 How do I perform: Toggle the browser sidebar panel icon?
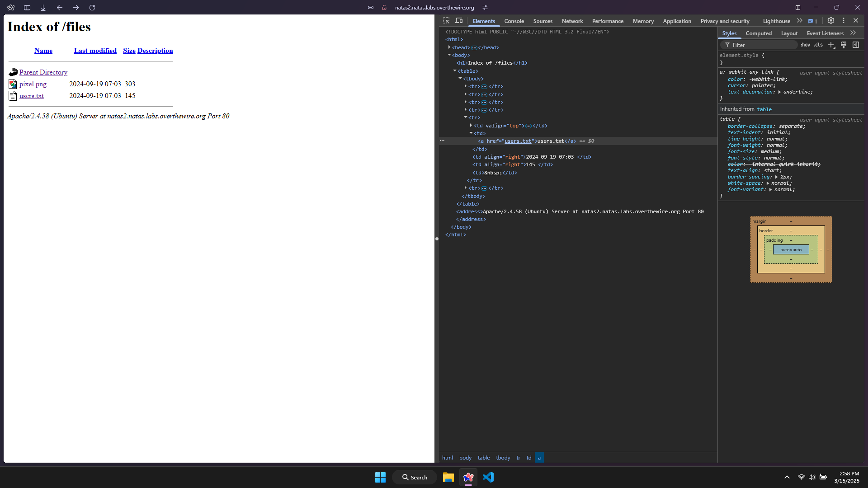click(x=27, y=8)
